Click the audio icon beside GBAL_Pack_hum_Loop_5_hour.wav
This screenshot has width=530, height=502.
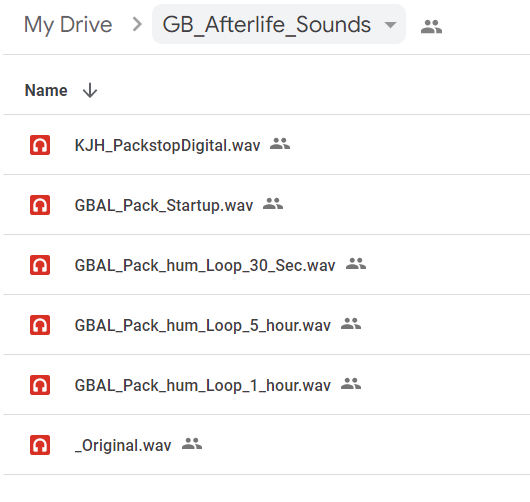(40, 325)
